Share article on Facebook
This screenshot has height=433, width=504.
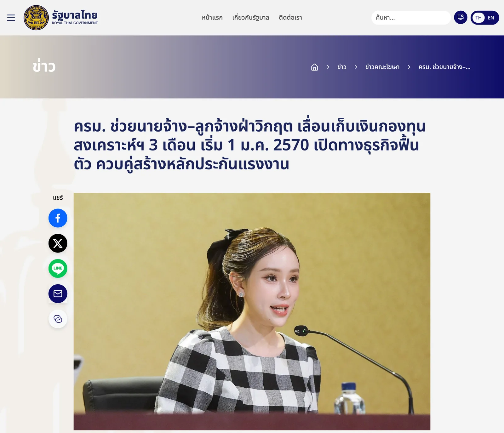58,218
